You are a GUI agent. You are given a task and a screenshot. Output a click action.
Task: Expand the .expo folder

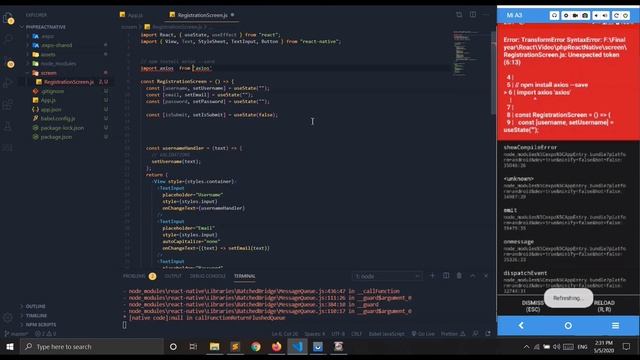(48, 36)
